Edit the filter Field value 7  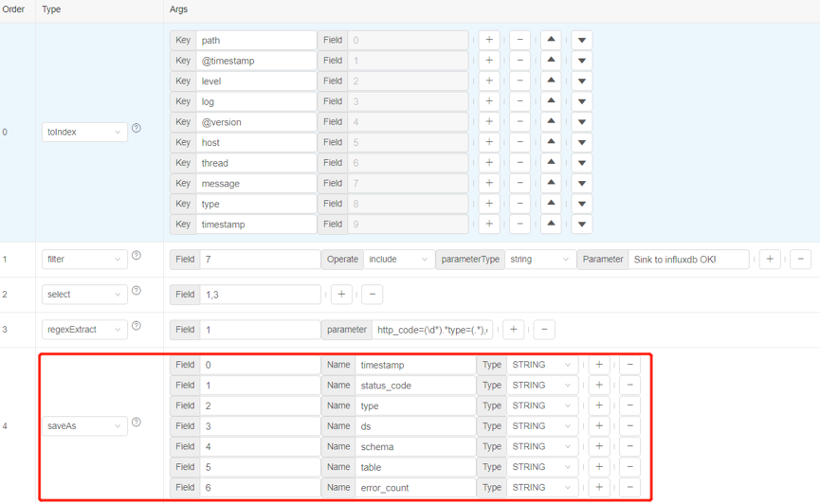260,260
